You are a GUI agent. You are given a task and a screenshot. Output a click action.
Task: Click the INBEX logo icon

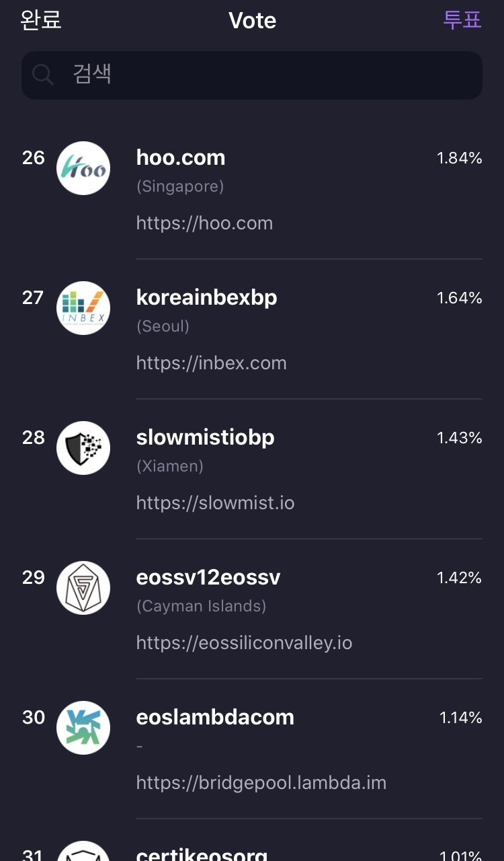tap(83, 308)
